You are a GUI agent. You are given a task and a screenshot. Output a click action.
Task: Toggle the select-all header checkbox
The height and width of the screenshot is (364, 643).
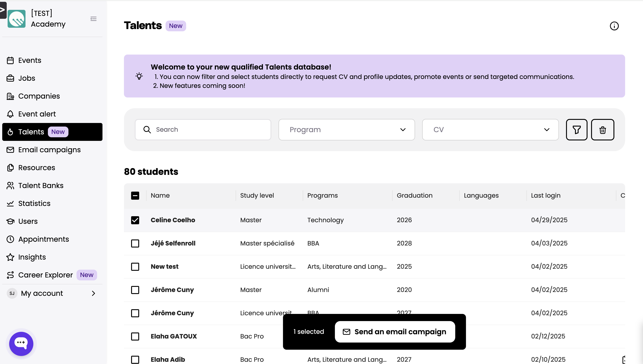135,195
